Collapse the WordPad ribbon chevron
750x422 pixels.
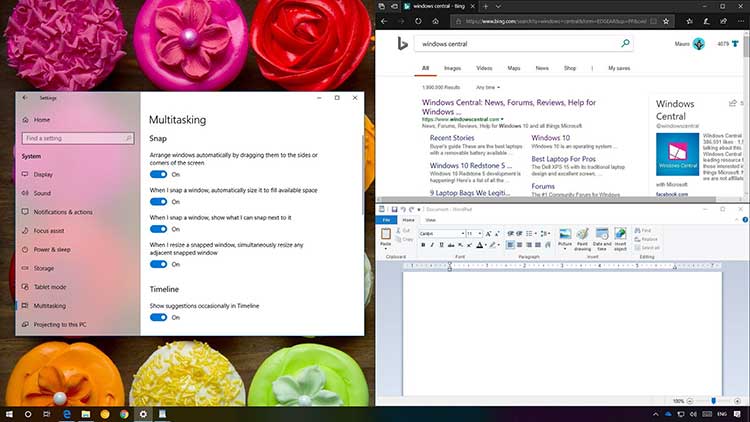[737, 220]
